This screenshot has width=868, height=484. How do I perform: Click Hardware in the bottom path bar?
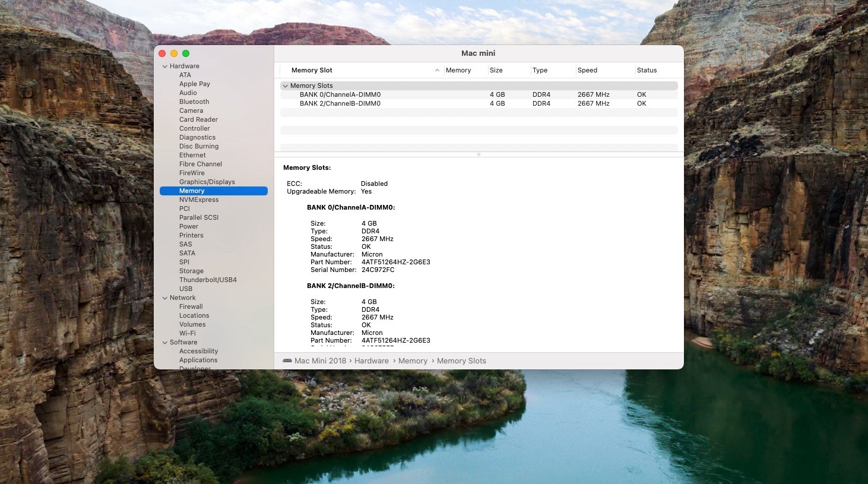coord(372,360)
